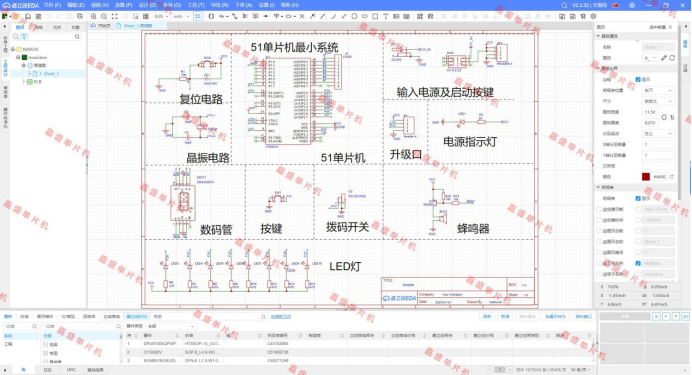Viewport: 692px width, 375px height.
Task: Open the 0.05 grid size dropdown
Action: [161, 16]
